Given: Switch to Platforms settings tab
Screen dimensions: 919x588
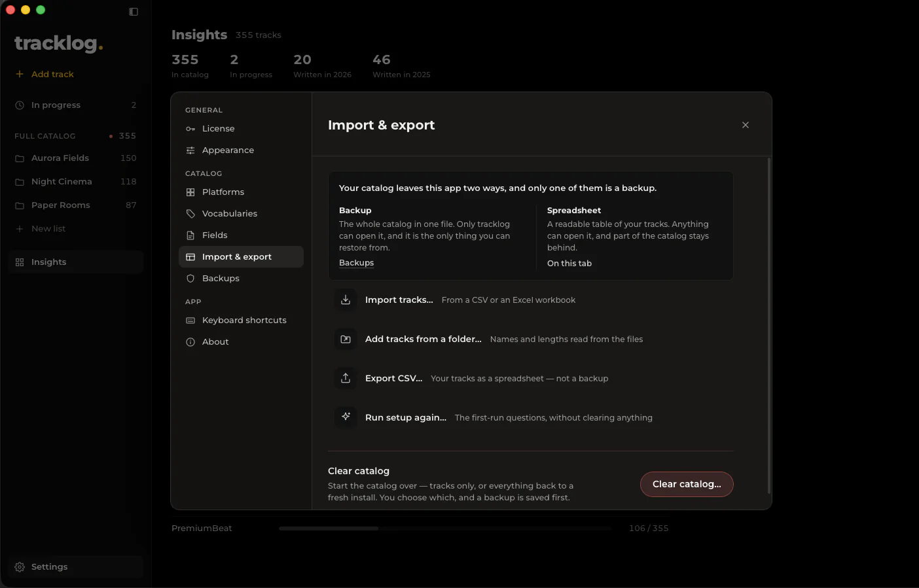Looking at the screenshot, I should 241,192.
